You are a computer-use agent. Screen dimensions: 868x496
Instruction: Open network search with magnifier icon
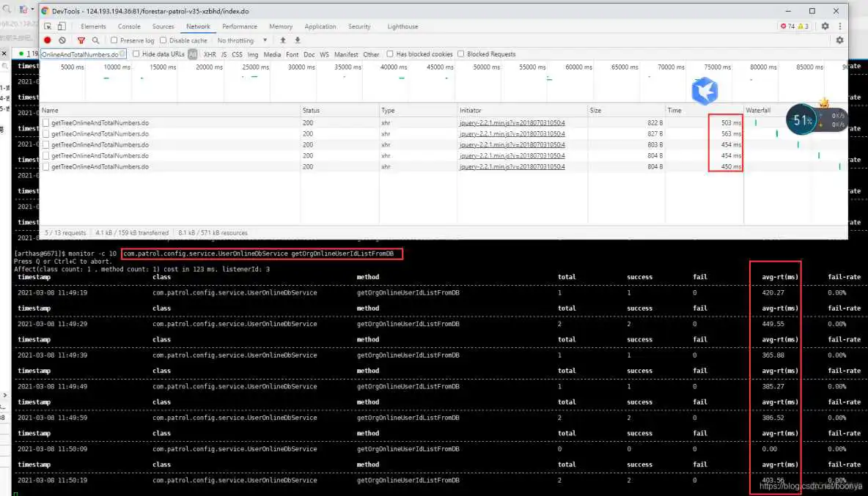95,40
